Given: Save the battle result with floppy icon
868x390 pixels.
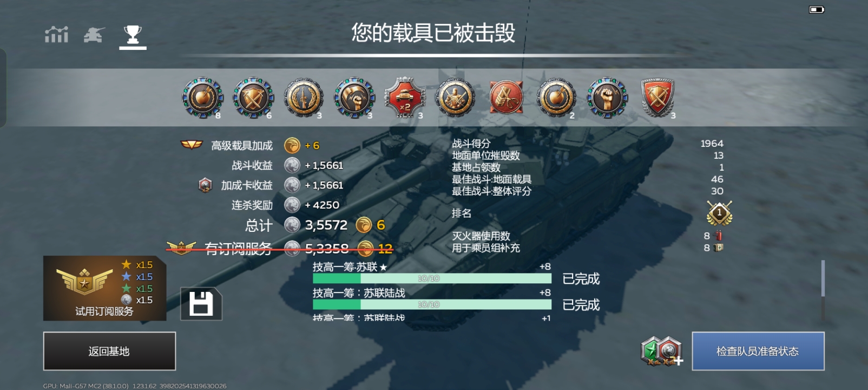Looking at the screenshot, I should [x=201, y=304].
